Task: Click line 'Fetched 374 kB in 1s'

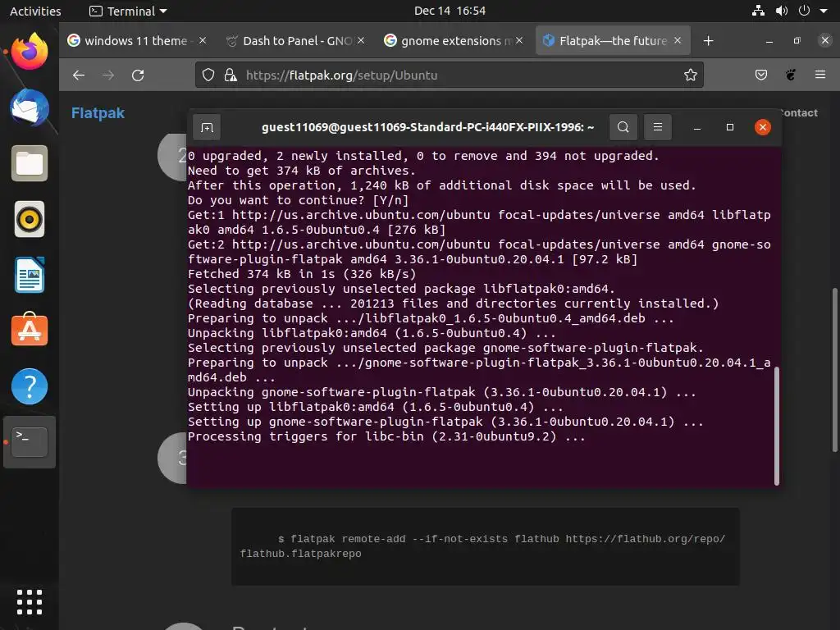Action: [x=302, y=274]
